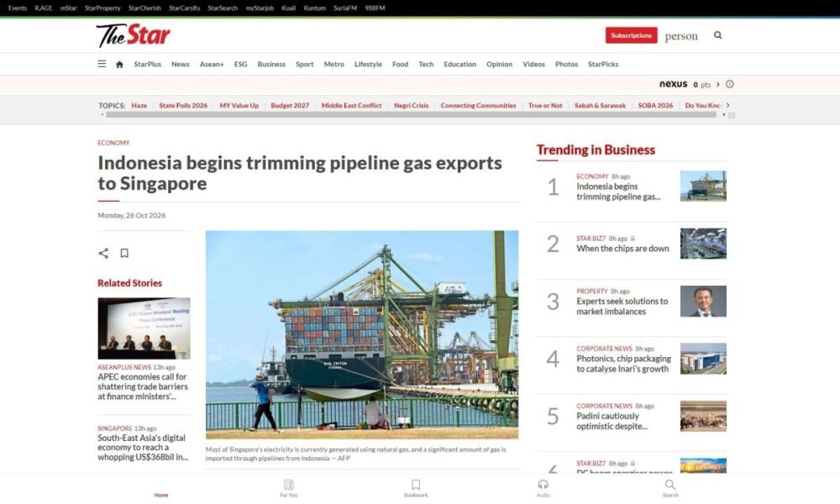The height and width of the screenshot is (504, 840).
Task: Open 'APEC economies call for shattering trade barriers' headline
Action: pos(143,386)
